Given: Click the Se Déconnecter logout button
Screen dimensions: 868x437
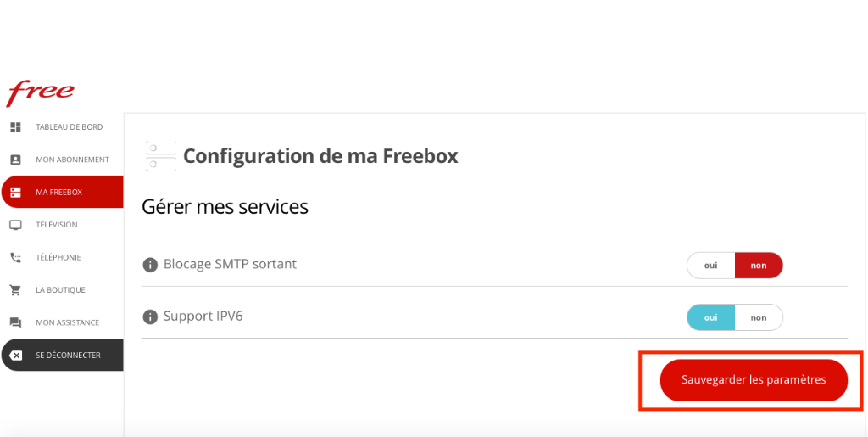Looking at the screenshot, I should click(62, 355).
